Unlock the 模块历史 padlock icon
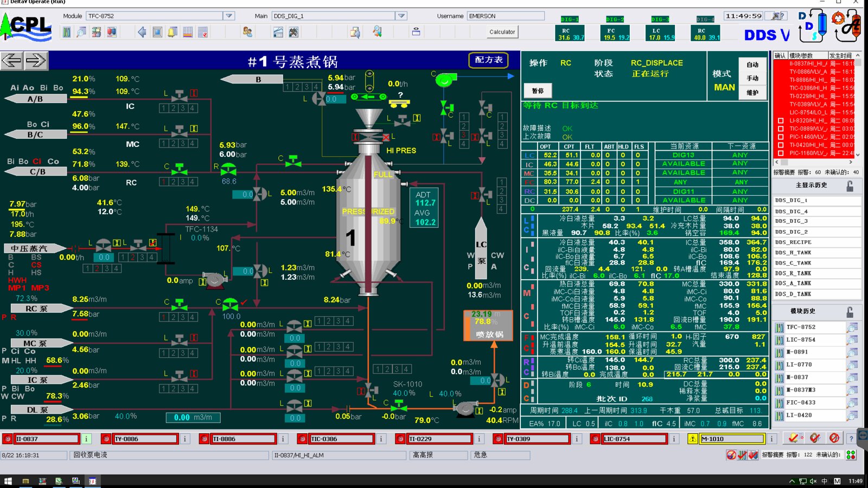Image resolution: width=868 pixels, height=488 pixels. pos(850,312)
